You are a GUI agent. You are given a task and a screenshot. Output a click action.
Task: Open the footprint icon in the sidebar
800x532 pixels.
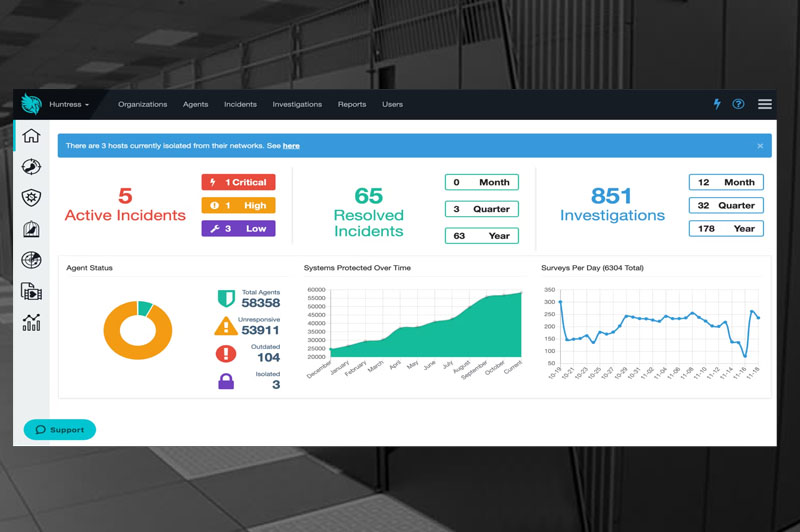pos(31,167)
